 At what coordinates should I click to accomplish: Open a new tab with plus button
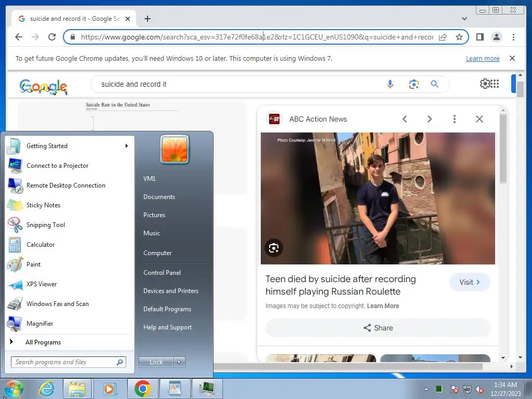tap(147, 19)
